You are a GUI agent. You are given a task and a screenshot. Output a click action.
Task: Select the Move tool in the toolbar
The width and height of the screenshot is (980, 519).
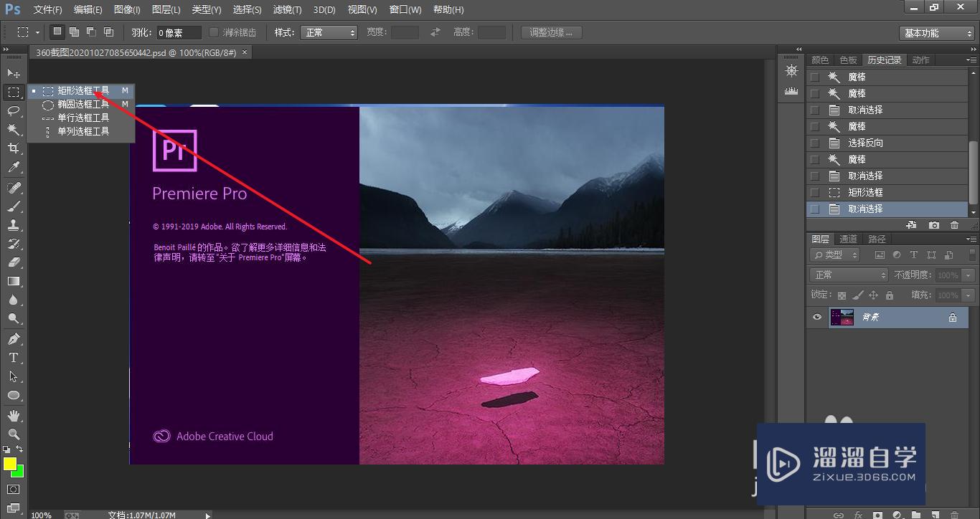14,74
